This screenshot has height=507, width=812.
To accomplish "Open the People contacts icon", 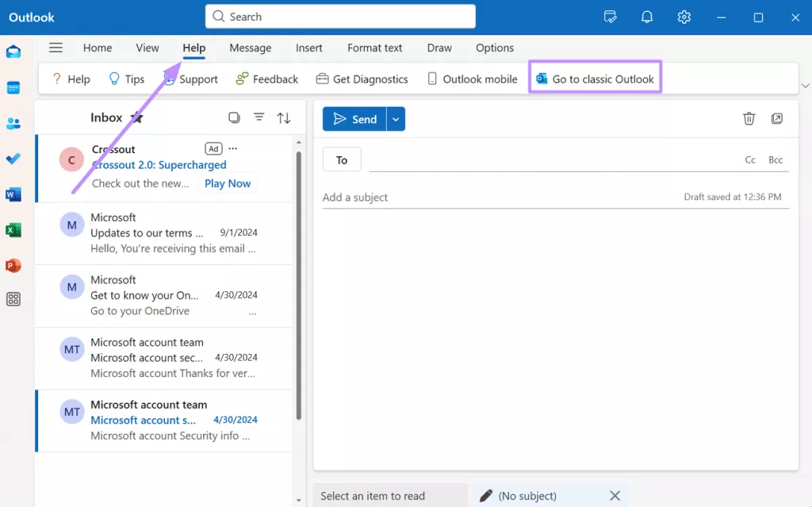I will click(13, 124).
